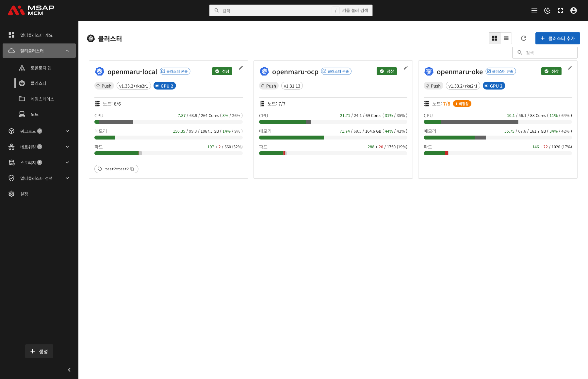Click the 네트워킹 network icon
588x379 pixels.
tap(11, 147)
